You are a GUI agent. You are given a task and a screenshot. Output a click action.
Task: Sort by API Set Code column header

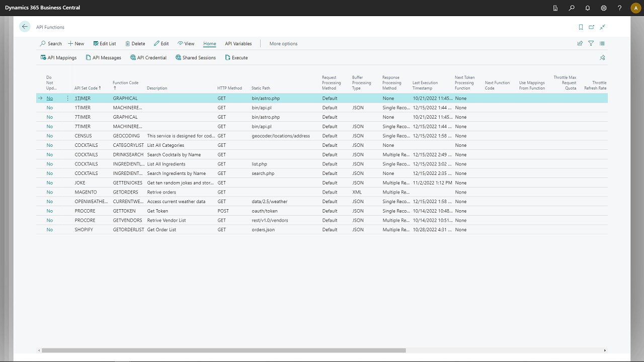(x=88, y=88)
